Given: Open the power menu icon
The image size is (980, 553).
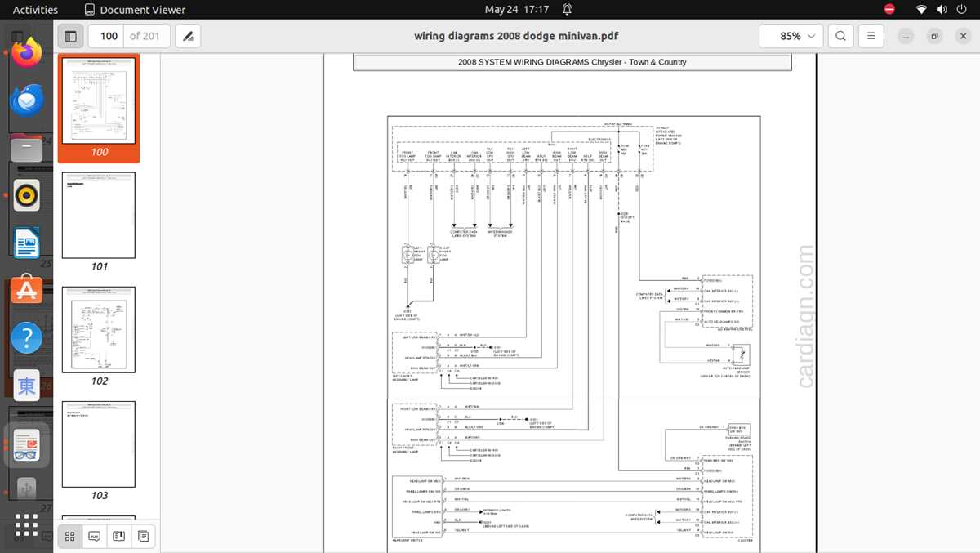Looking at the screenshot, I should click(961, 10).
